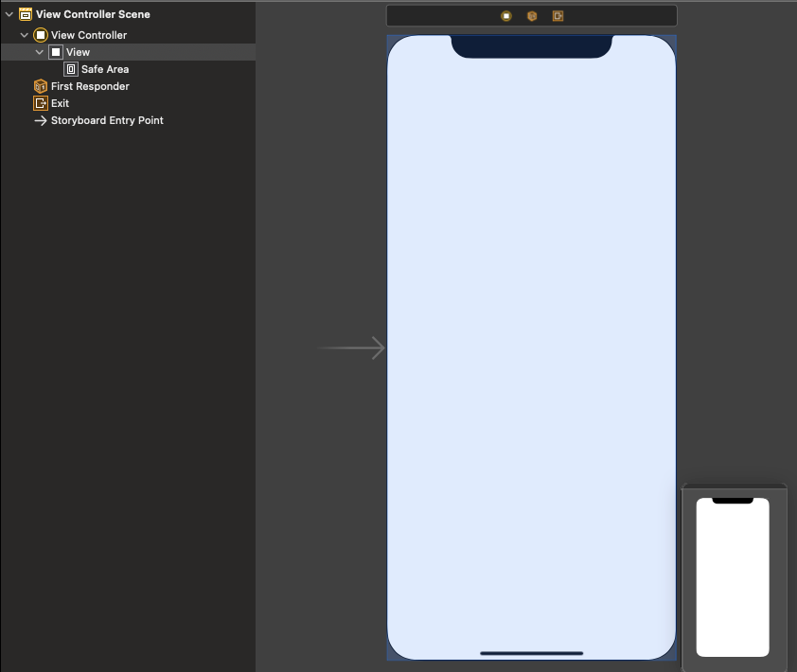Image resolution: width=797 pixels, height=672 pixels.
Task: Click the minimap phone thumbnail
Action: [x=733, y=577]
